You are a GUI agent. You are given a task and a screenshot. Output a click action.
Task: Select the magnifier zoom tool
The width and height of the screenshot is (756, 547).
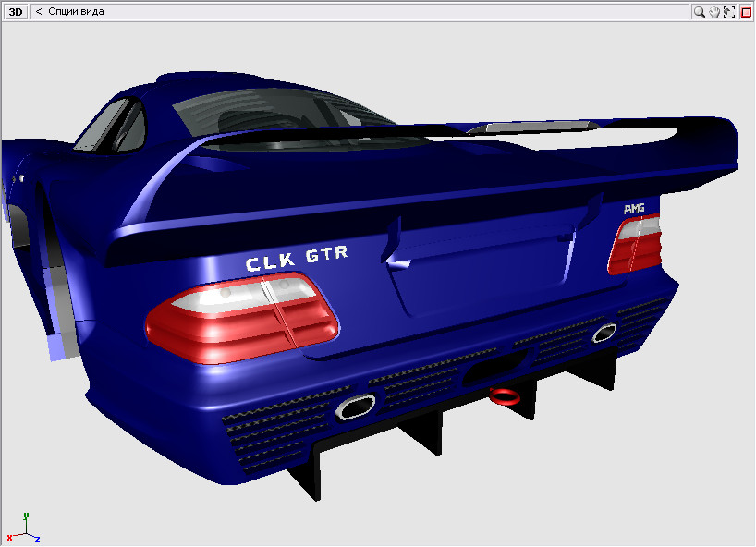tap(699, 12)
